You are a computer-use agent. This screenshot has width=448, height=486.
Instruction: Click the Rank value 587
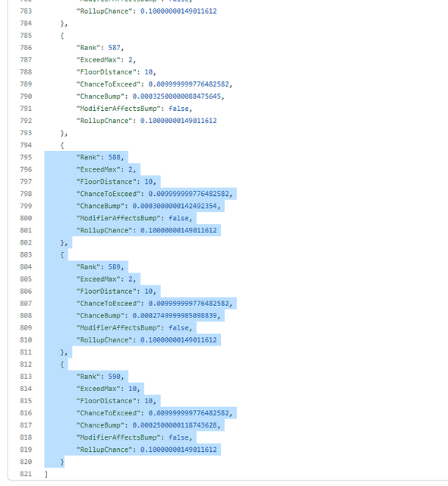click(x=114, y=48)
